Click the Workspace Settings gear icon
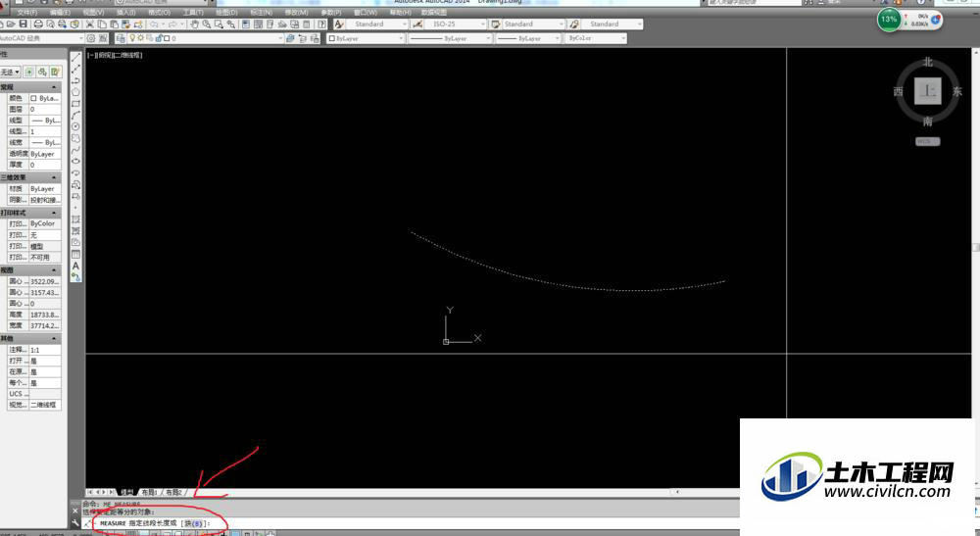Screen dimensions: 980x536 (x=91, y=39)
